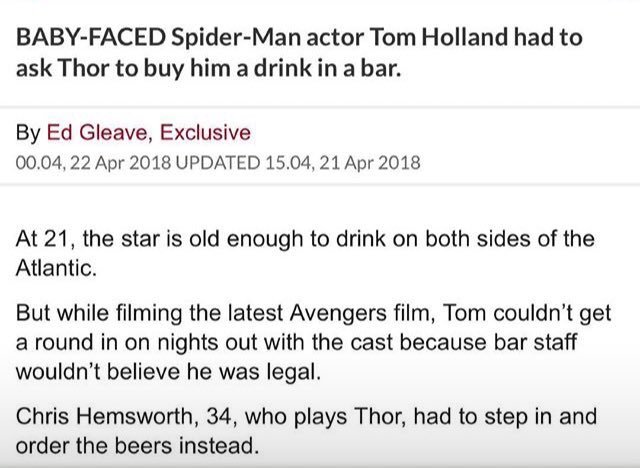Viewport: 640px width, 468px height.
Task: Click the paragraph starting "But while filming"
Action: pyautogui.click(x=312, y=343)
